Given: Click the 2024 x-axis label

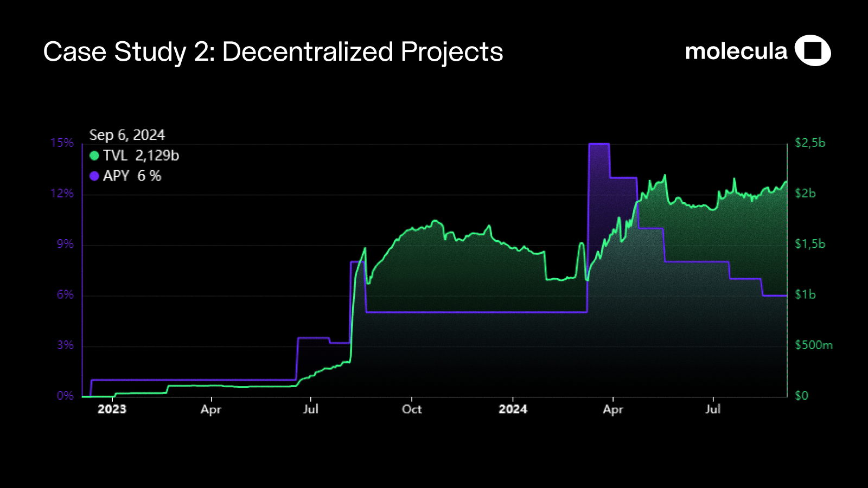Looking at the screenshot, I should (x=513, y=409).
